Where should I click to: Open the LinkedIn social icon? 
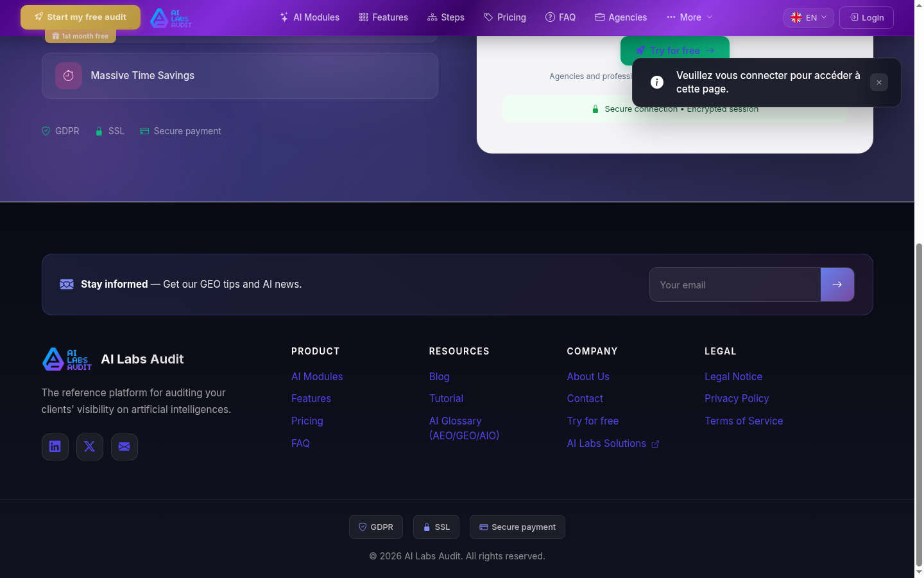click(x=55, y=446)
